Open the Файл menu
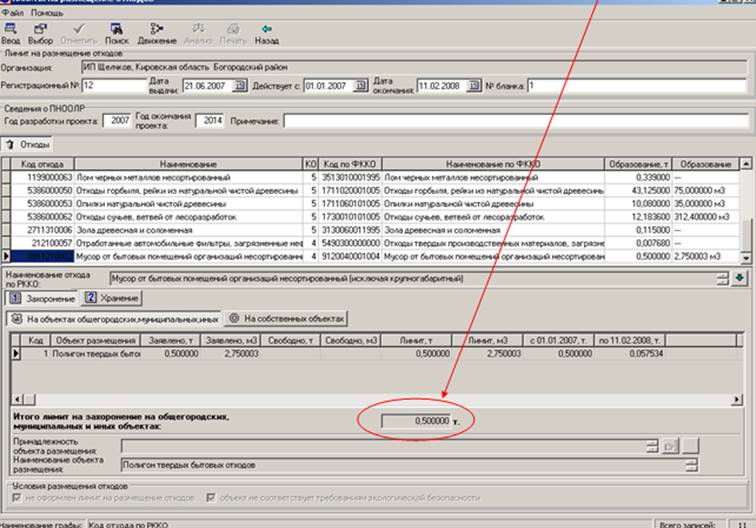The image size is (756, 528). [13, 13]
